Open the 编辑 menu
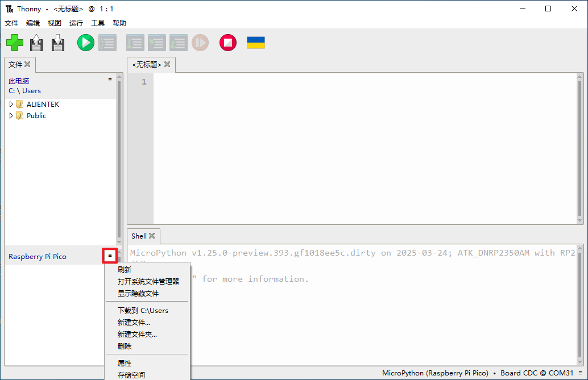588x380 pixels. pyautogui.click(x=33, y=23)
